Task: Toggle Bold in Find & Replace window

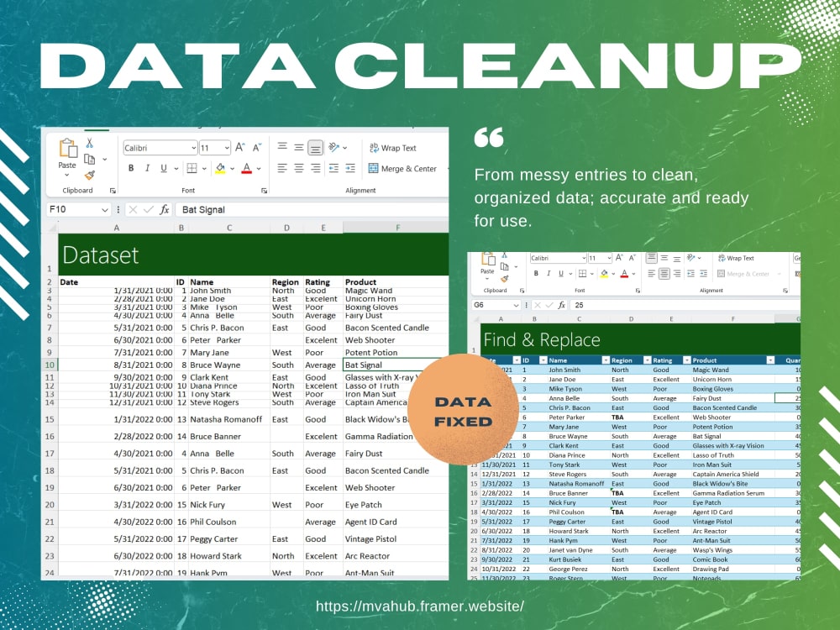Action: 536,273
